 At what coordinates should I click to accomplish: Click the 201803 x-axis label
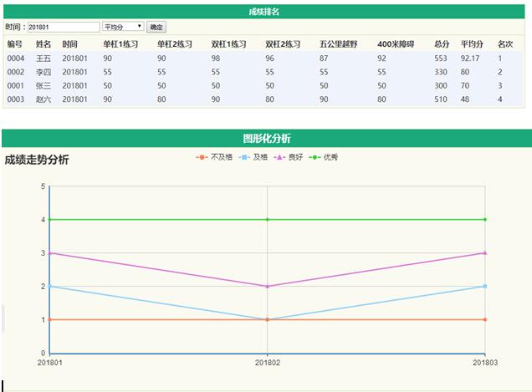485,363
